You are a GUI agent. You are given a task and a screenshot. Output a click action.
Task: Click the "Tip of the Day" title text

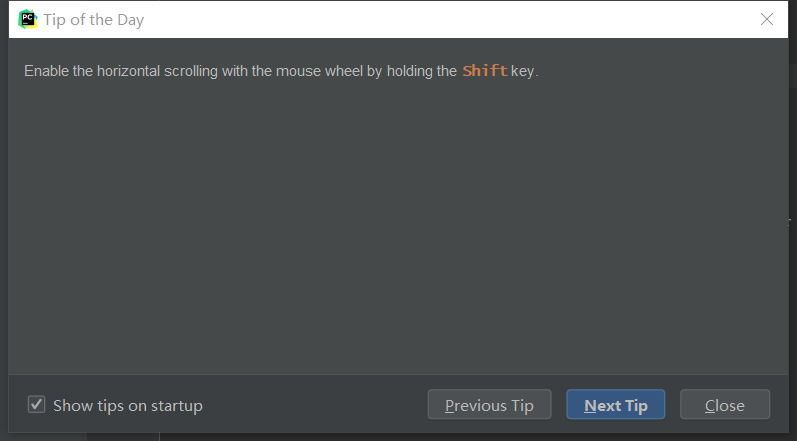[x=93, y=20]
